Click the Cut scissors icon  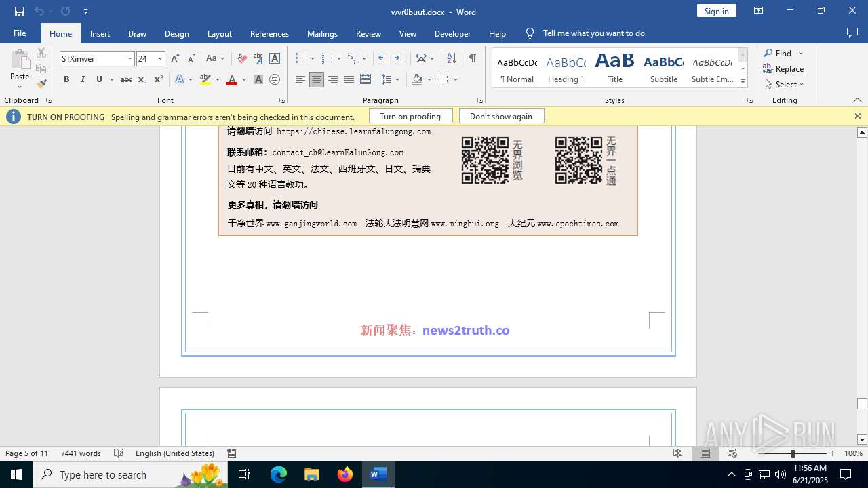[41, 53]
